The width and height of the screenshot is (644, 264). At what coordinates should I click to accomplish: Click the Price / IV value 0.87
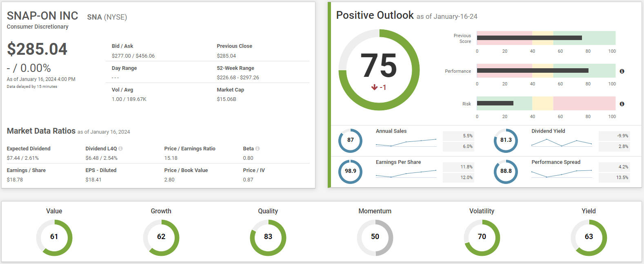pyautogui.click(x=248, y=179)
